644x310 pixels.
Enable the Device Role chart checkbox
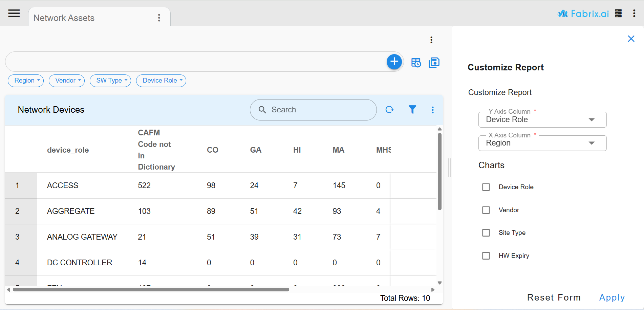486,187
